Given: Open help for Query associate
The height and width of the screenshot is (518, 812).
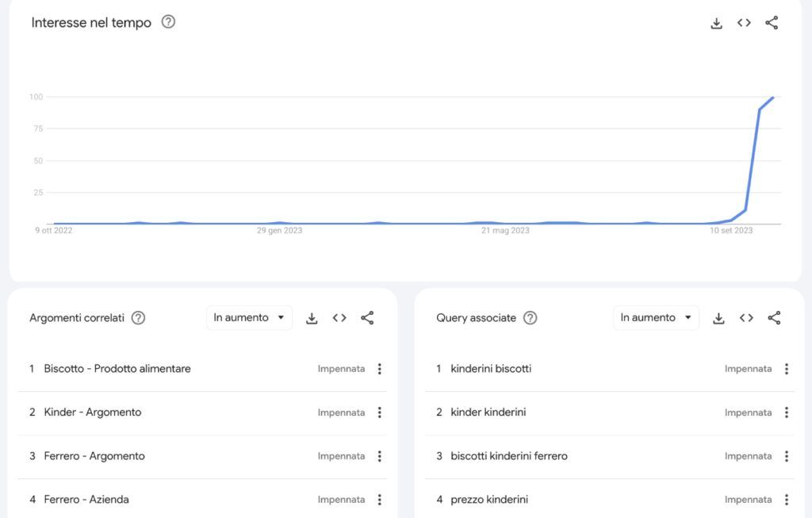Looking at the screenshot, I should 530,317.
